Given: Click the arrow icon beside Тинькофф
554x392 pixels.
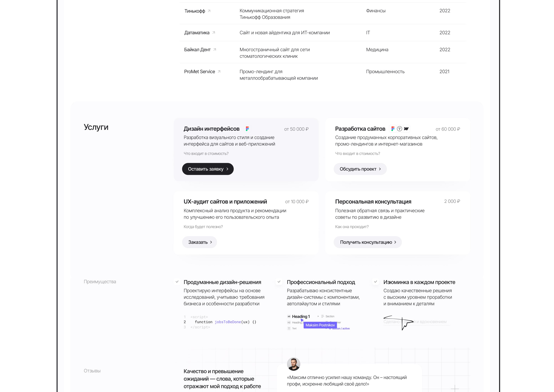Looking at the screenshot, I should pos(209,11).
